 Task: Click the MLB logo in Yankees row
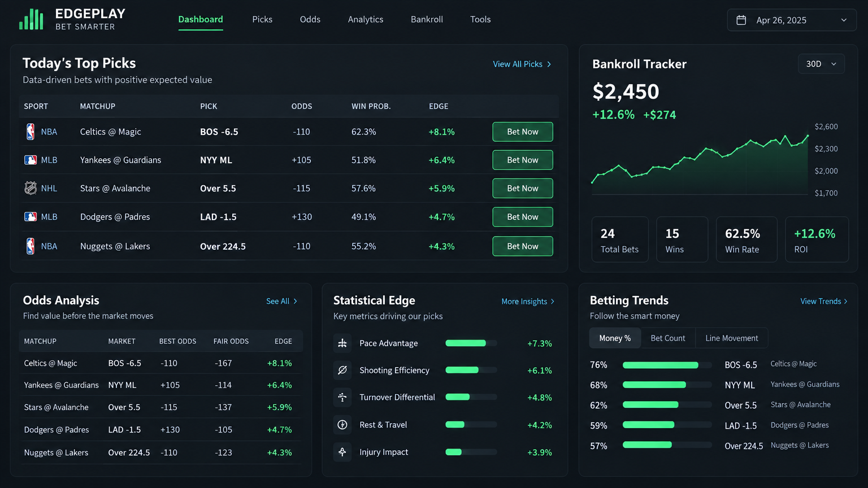point(31,160)
